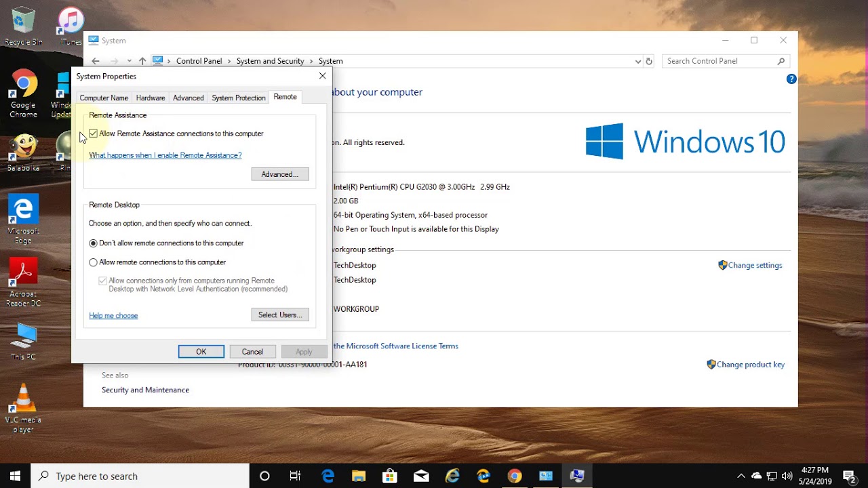This screenshot has width=868, height=488.
Task: Open the Windows Start menu
Action: click(x=15, y=476)
